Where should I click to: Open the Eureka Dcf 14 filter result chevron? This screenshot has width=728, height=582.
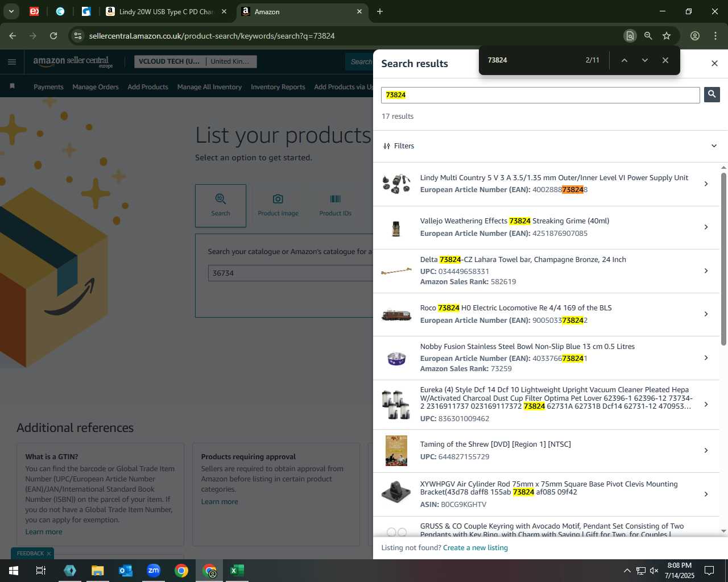pyautogui.click(x=706, y=405)
